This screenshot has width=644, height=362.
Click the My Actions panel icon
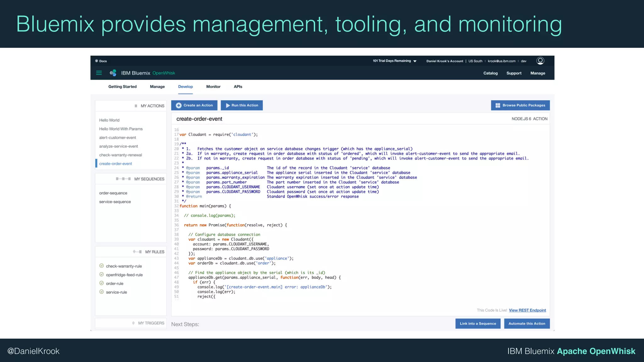pos(136,106)
